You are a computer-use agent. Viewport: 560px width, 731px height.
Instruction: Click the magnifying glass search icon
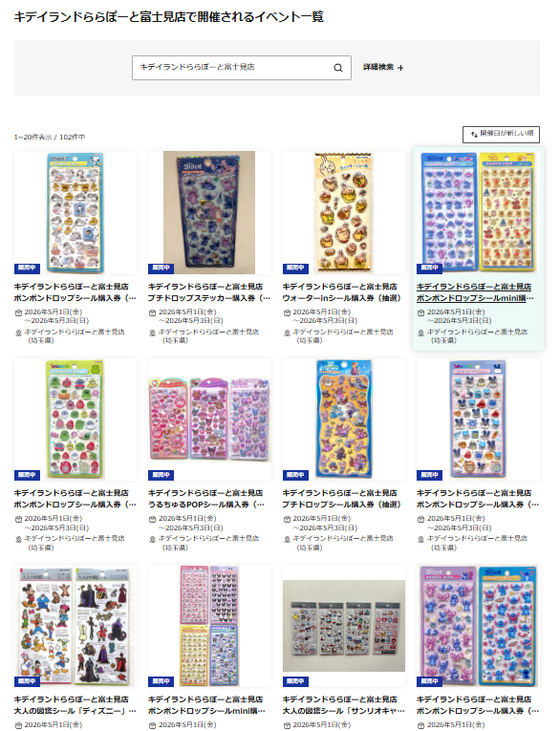click(x=338, y=68)
